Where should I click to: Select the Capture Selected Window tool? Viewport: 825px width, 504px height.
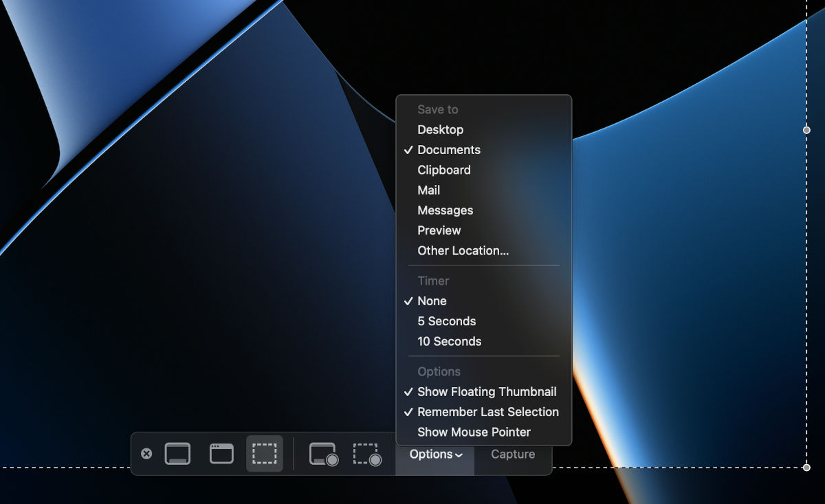click(221, 453)
